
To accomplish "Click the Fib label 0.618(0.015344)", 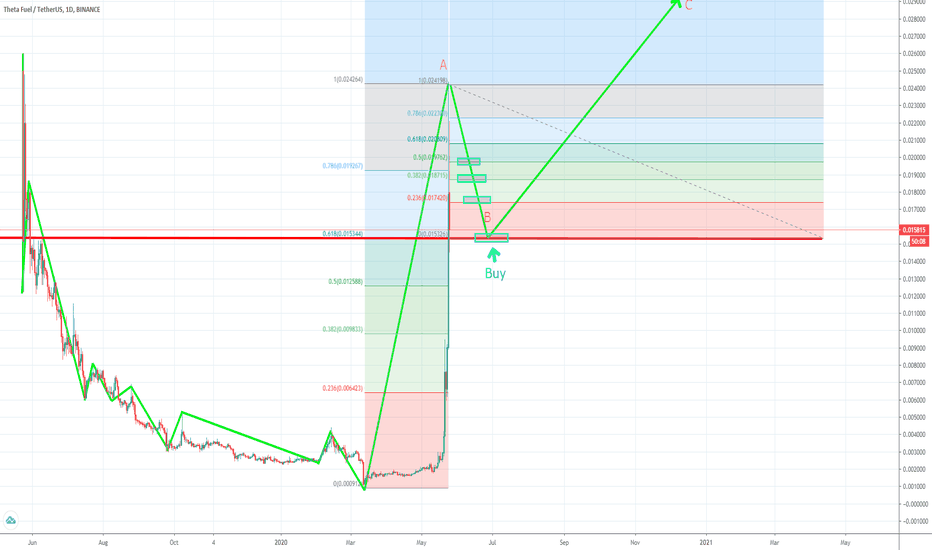I will (x=343, y=234).
